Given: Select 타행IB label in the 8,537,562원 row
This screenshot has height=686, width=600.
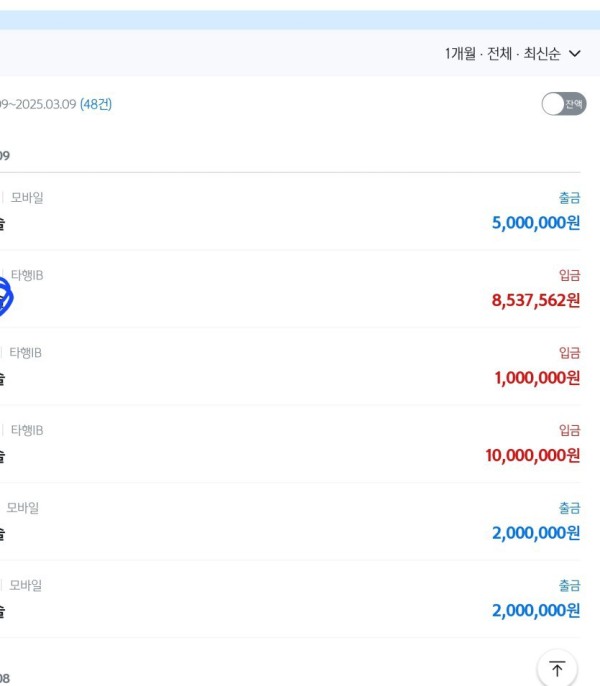Looking at the screenshot, I should [27, 275].
